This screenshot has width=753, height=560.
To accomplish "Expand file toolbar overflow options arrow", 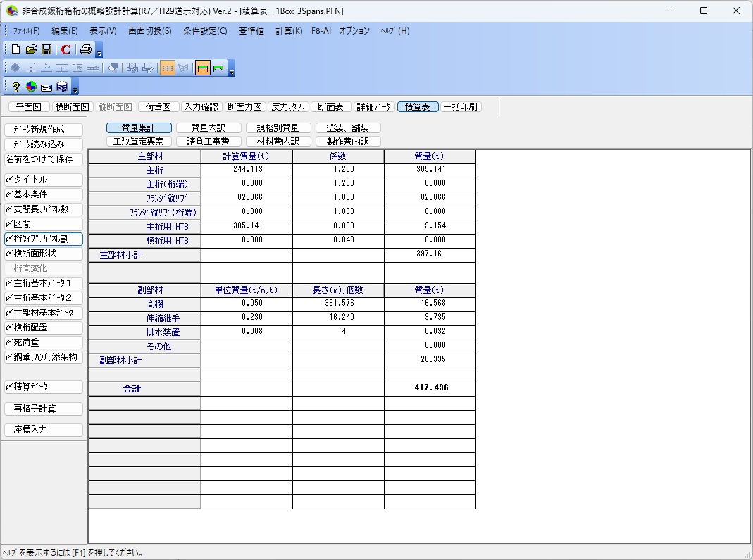I will coord(99,49).
